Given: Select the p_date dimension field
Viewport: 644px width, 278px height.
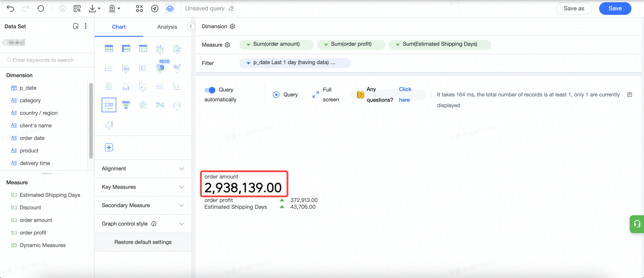Looking at the screenshot, I should [x=28, y=88].
